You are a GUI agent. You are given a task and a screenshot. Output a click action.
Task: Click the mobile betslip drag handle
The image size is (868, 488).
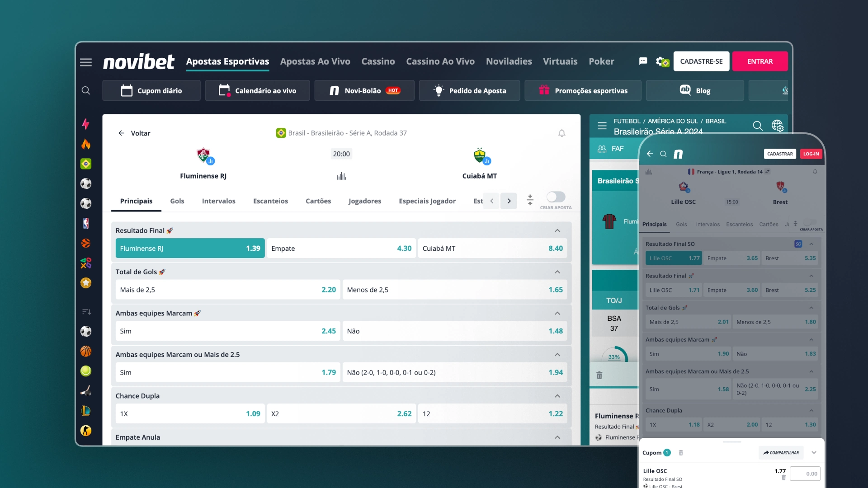(732, 441)
